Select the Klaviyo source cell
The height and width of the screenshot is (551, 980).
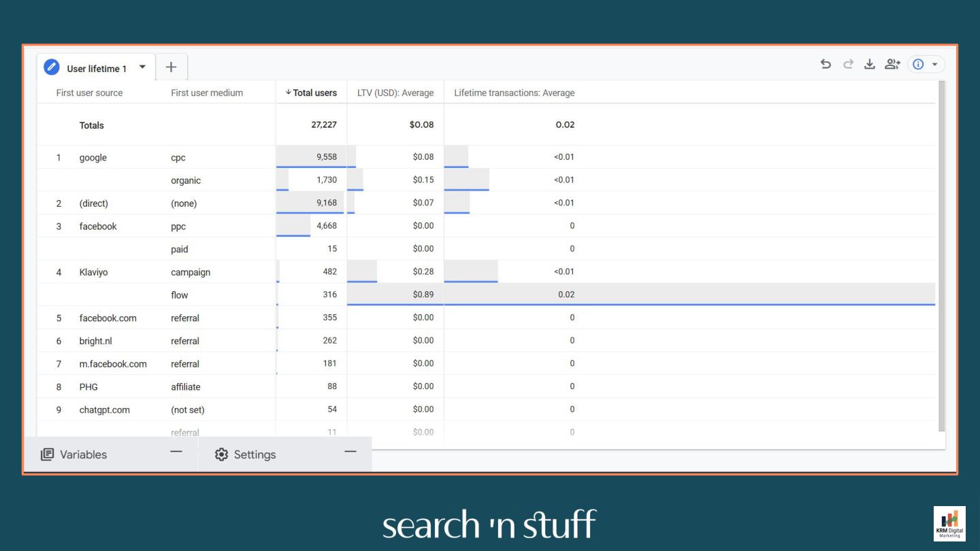point(93,272)
